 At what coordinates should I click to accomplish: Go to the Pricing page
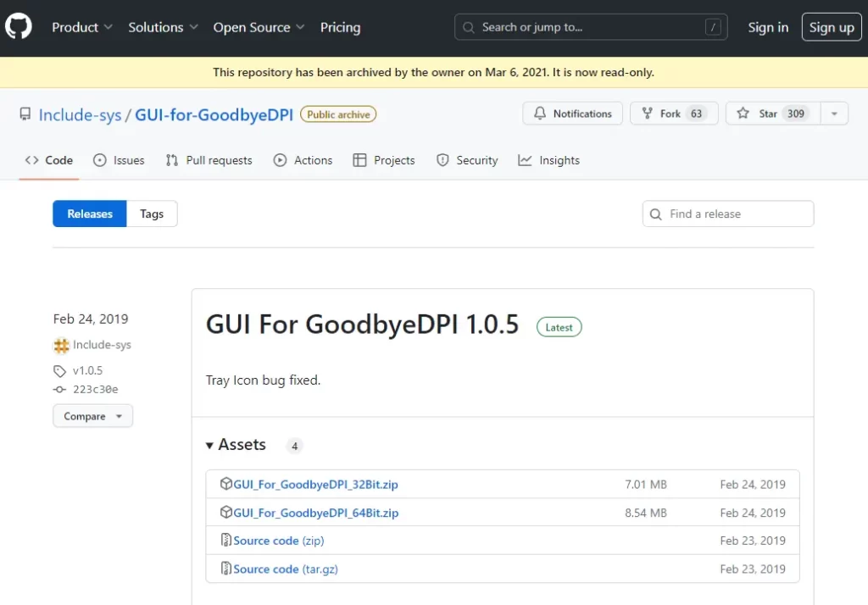coord(340,27)
